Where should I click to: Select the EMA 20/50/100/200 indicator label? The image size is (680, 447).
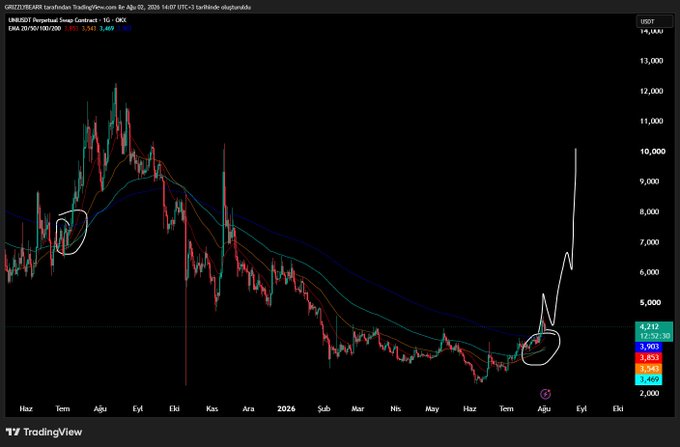(35, 29)
